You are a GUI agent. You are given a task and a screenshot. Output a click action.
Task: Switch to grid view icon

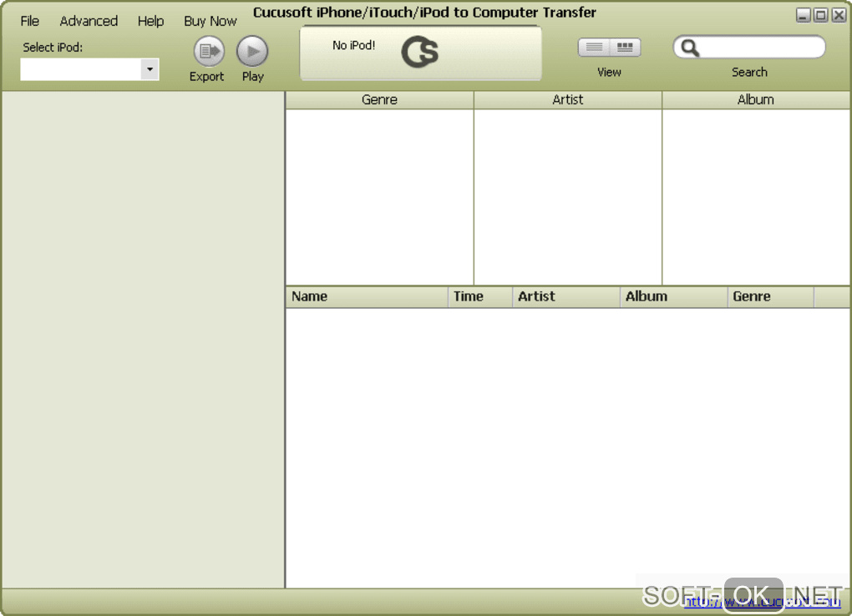(x=625, y=48)
